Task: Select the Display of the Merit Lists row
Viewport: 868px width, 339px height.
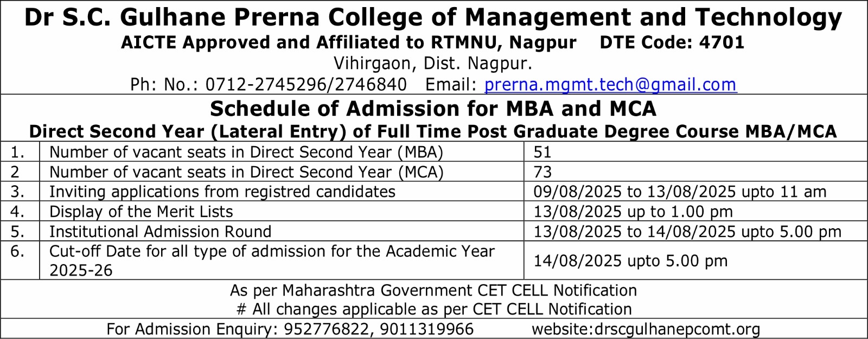Action: tap(141, 212)
